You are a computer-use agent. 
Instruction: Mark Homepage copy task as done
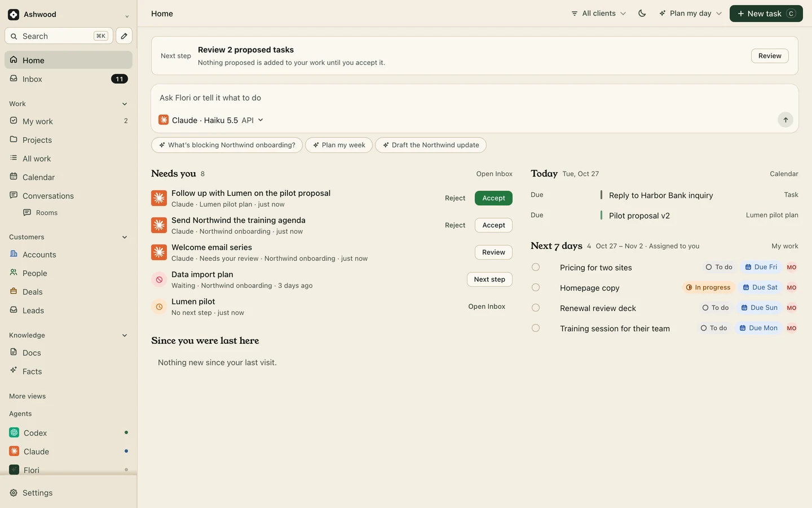point(536,287)
